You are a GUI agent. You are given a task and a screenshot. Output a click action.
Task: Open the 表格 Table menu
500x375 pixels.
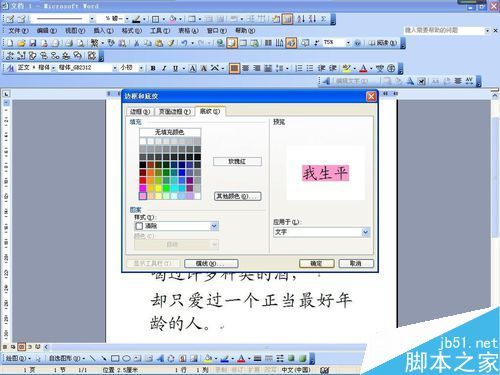tap(188, 31)
